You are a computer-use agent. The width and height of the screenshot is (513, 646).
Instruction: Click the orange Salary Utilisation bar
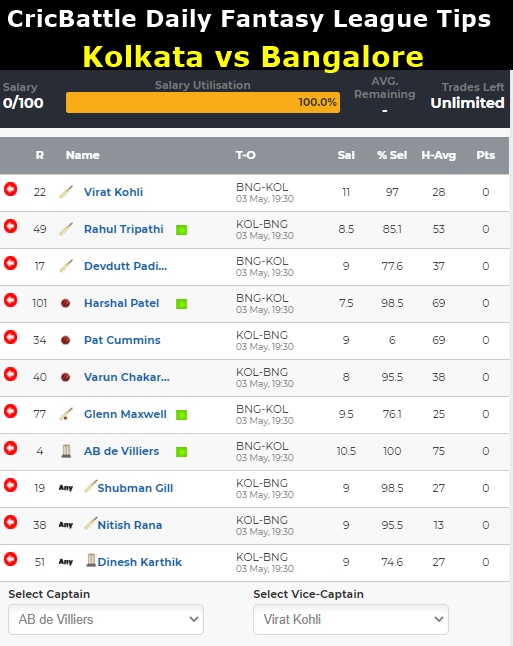(203, 102)
